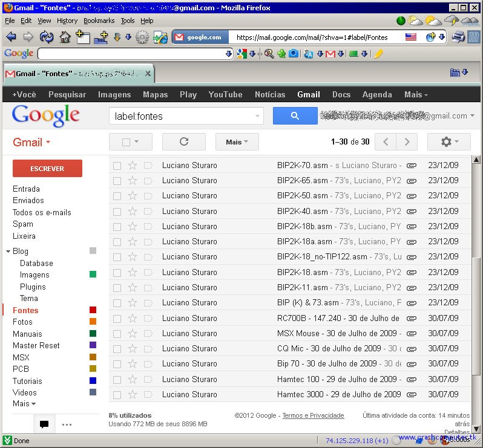The image size is (483, 448).
Task: Check the BIP (K) & 73.asm message
Action: click(117, 303)
